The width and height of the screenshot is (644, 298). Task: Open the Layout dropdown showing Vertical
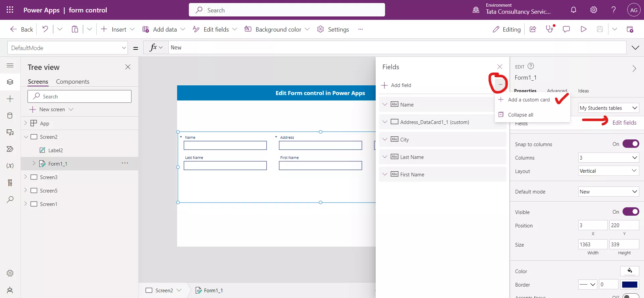(608, 171)
